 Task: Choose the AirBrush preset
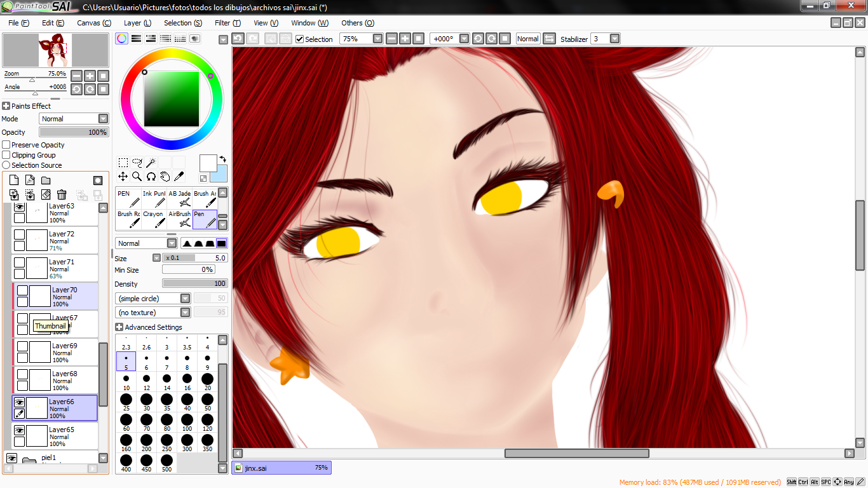pos(179,219)
